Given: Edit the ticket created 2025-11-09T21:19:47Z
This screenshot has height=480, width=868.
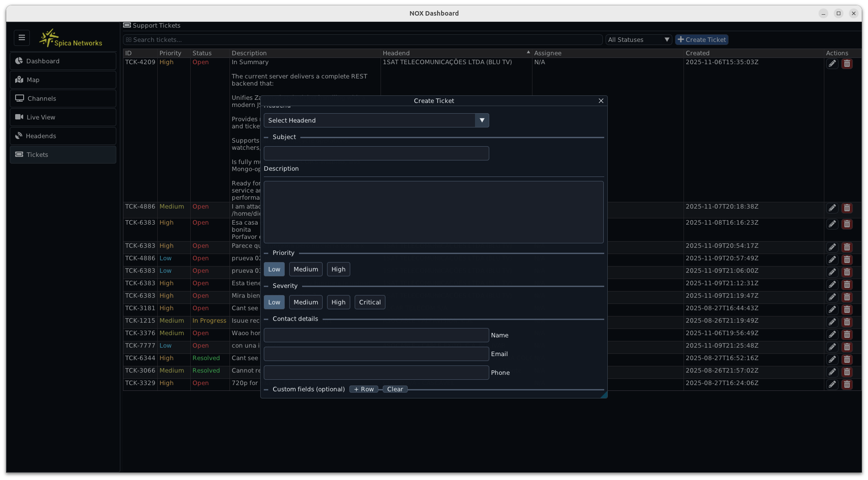Looking at the screenshot, I should click(832, 297).
